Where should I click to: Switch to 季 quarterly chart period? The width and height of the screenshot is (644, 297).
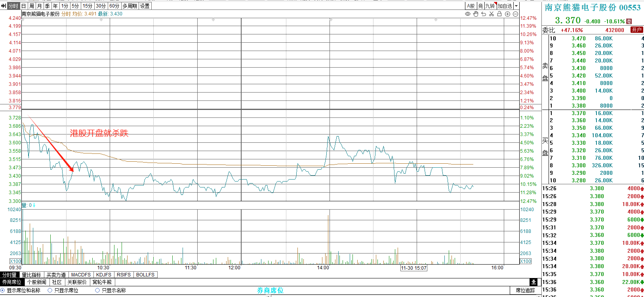47,6
